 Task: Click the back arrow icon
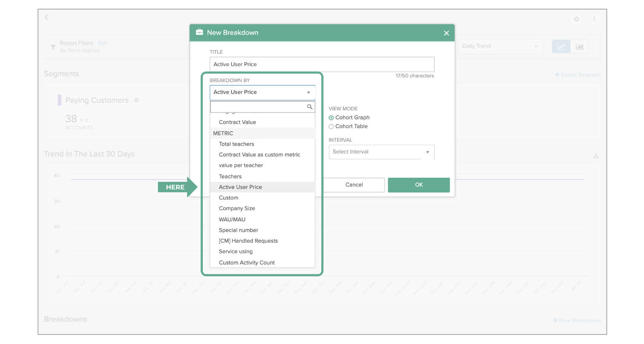click(x=47, y=17)
